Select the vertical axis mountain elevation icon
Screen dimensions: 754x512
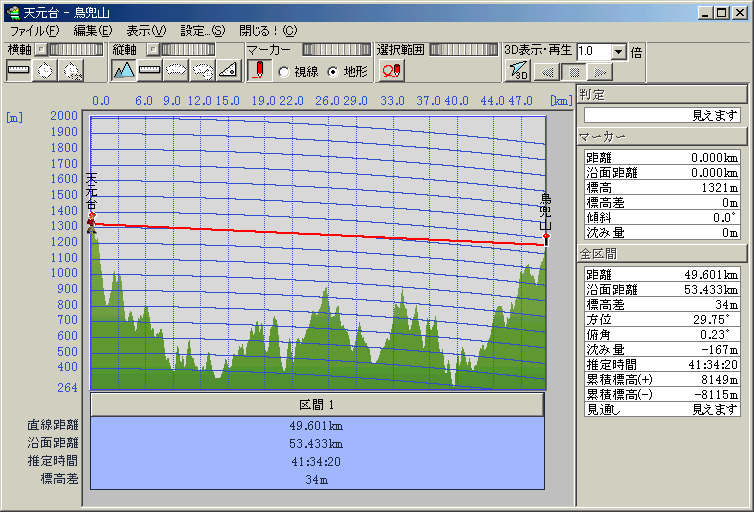pos(124,71)
